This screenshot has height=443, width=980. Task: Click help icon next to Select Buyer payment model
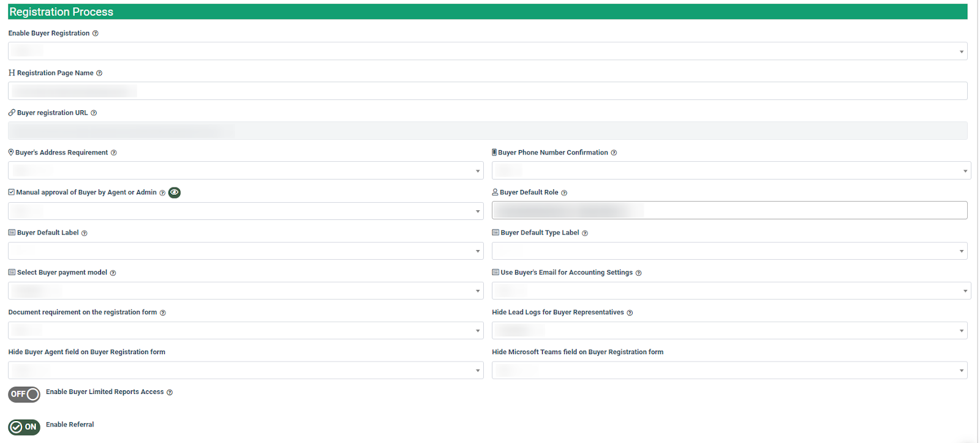(113, 273)
